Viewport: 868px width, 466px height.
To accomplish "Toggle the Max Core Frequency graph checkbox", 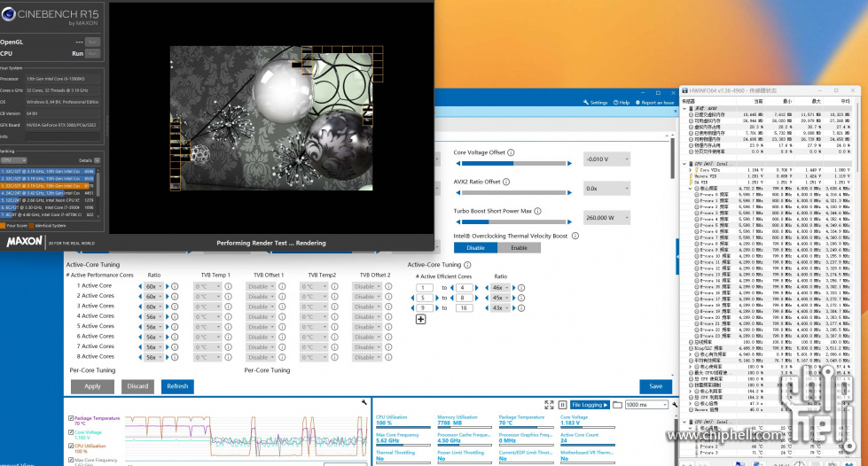I will (x=71, y=460).
